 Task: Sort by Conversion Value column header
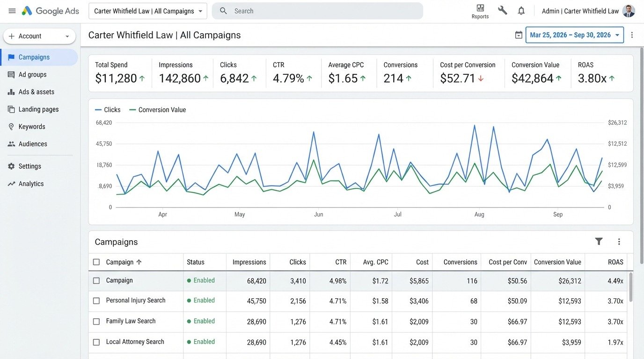pos(557,262)
